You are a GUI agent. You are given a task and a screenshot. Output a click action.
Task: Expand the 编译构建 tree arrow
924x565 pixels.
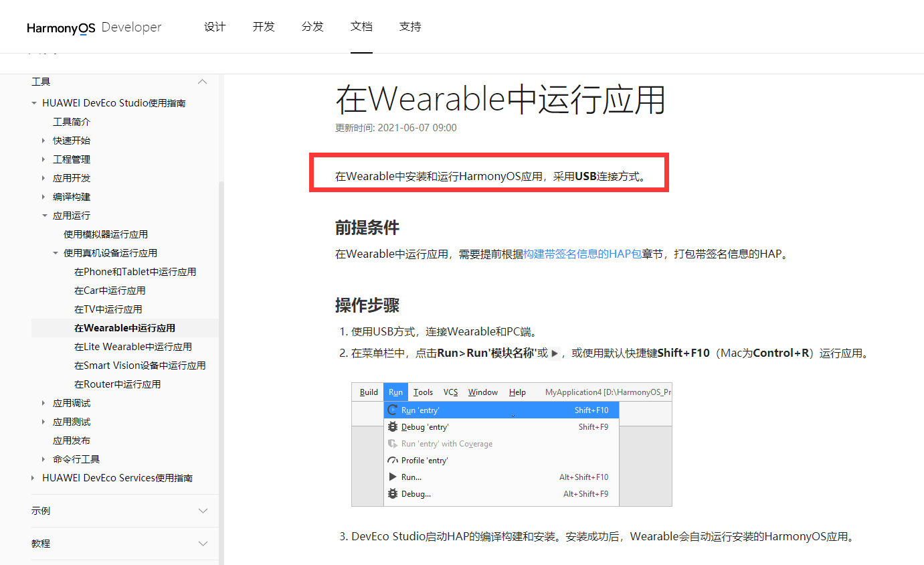45,197
